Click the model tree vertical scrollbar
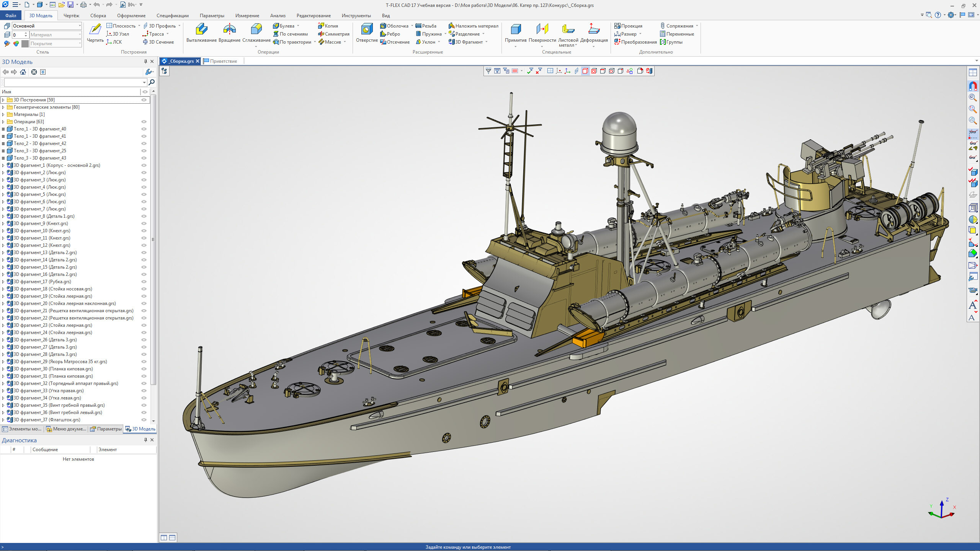The width and height of the screenshot is (980, 551). click(154, 240)
